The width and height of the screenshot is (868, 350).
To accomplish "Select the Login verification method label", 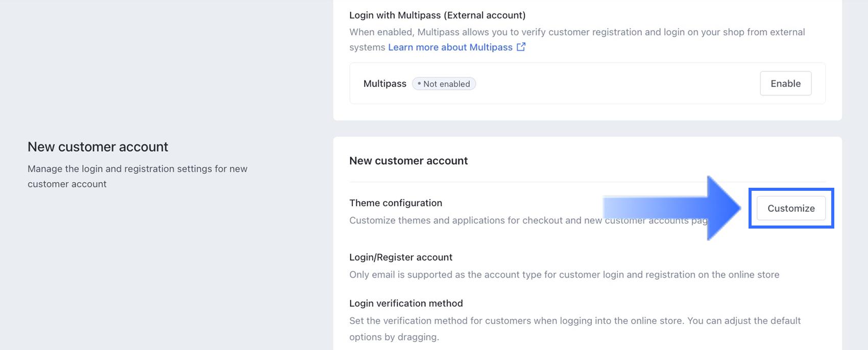I will (x=406, y=303).
